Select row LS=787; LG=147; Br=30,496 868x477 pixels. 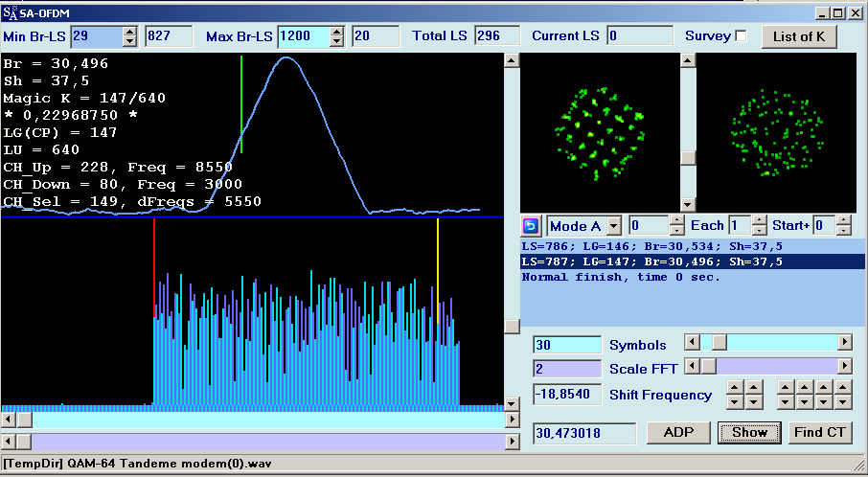pos(693,261)
